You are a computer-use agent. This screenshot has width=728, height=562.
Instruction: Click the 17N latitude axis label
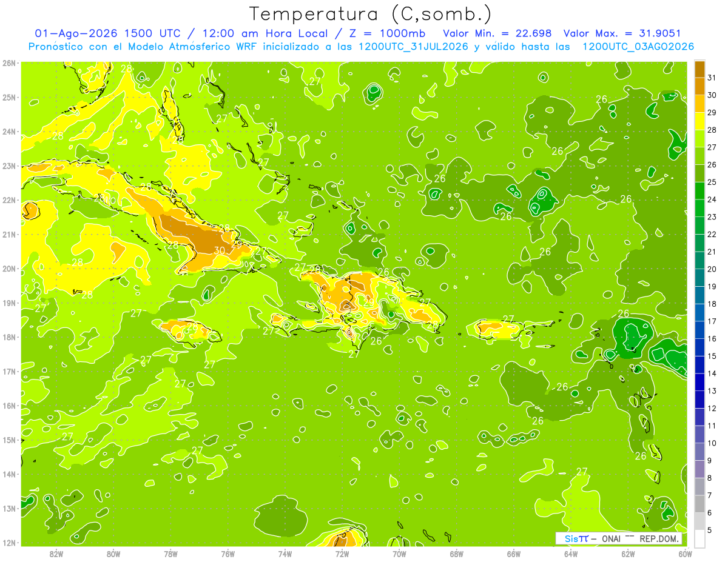click(x=9, y=371)
